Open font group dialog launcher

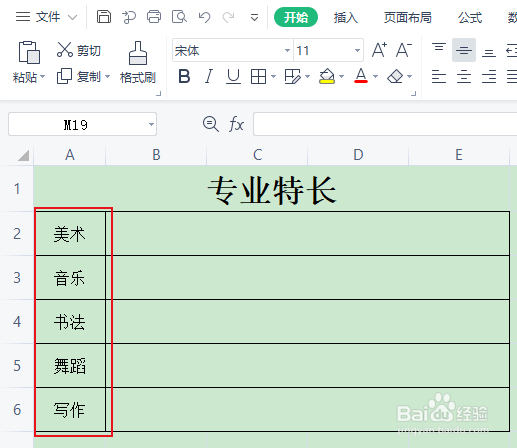pos(414,94)
